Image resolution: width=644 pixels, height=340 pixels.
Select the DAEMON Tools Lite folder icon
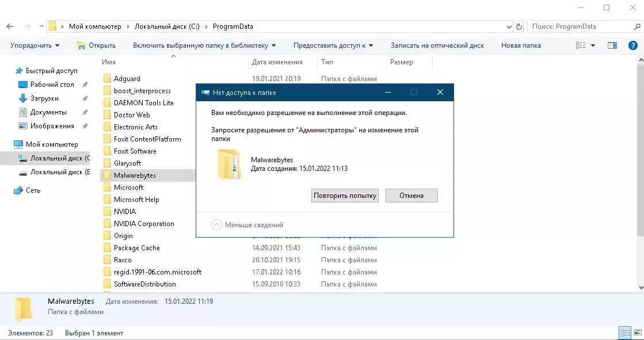coord(107,102)
